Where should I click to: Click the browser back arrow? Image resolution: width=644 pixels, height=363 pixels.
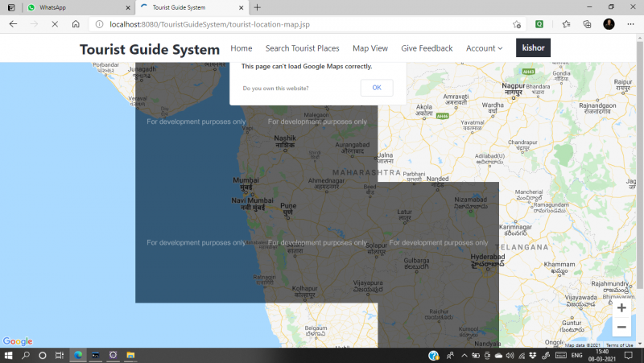point(13,24)
